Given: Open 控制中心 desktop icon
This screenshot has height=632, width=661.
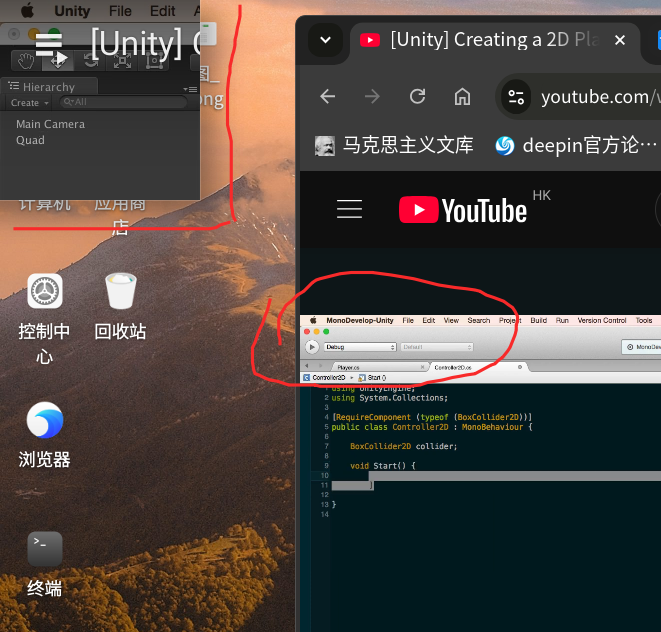Looking at the screenshot, I should tap(44, 318).
